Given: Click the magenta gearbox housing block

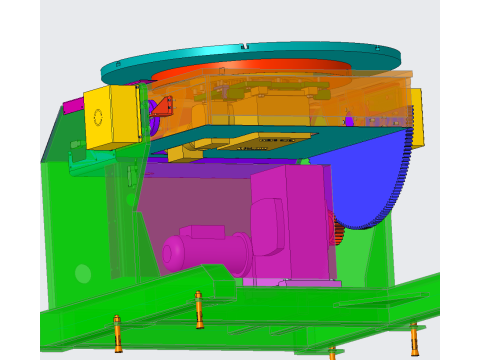Looking at the screenshot, I should (290, 222).
